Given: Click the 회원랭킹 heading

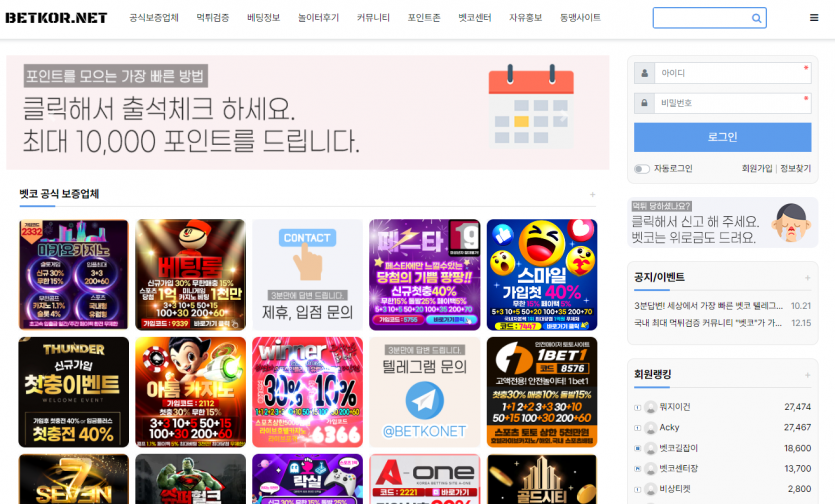Looking at the screenshot, I should click(x=652, y=375).
